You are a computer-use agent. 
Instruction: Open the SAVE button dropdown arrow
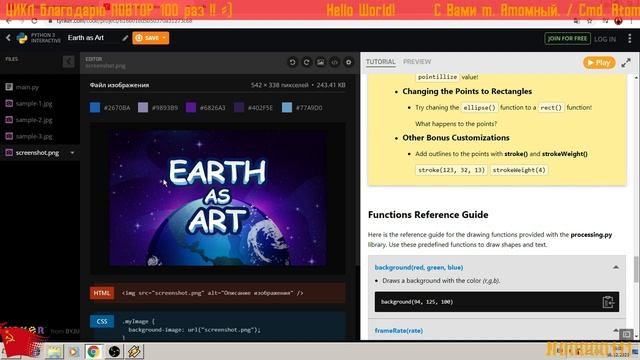(x=164, y=38)
